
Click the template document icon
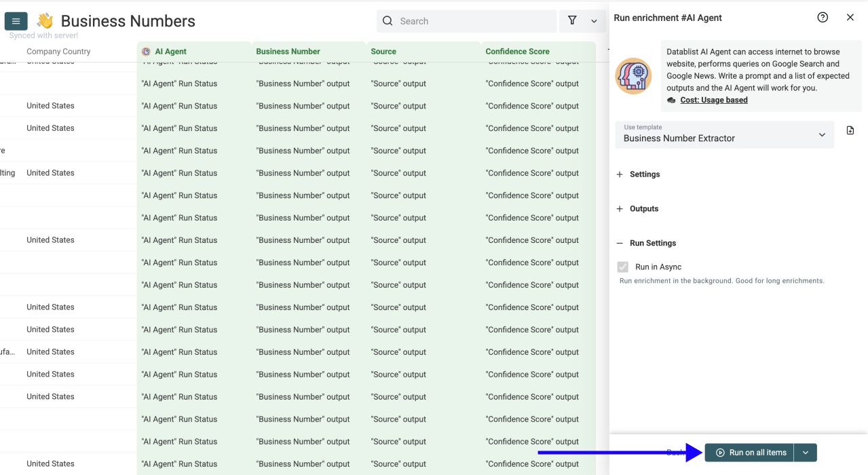(x=850, y=130)
